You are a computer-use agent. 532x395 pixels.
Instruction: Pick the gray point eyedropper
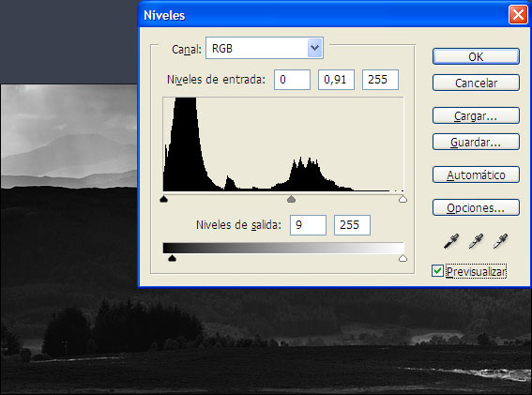(x=476, y=241)
